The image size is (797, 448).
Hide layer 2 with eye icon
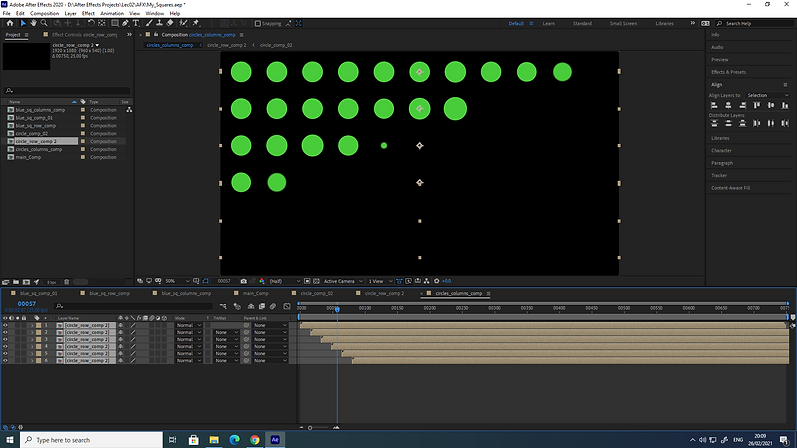[5, 332]
